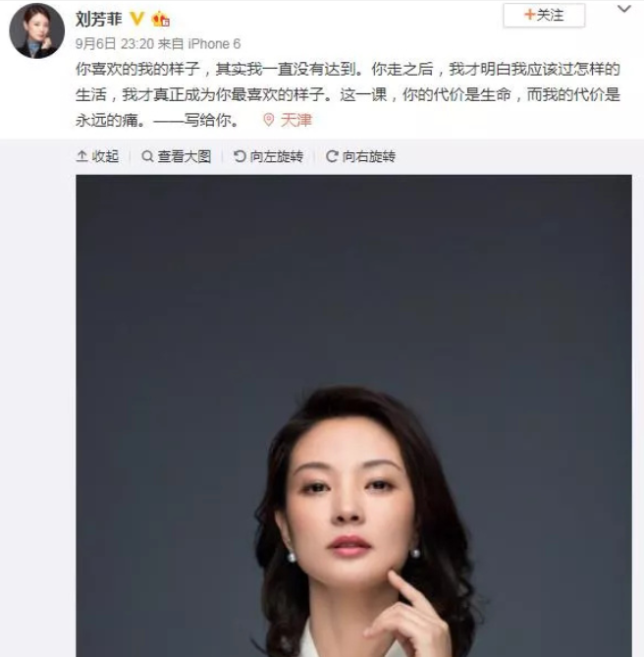Viewport: 644px width, 657px height.
Task: Click the orange membership crown badge
Action: click(x=160, y=20)
